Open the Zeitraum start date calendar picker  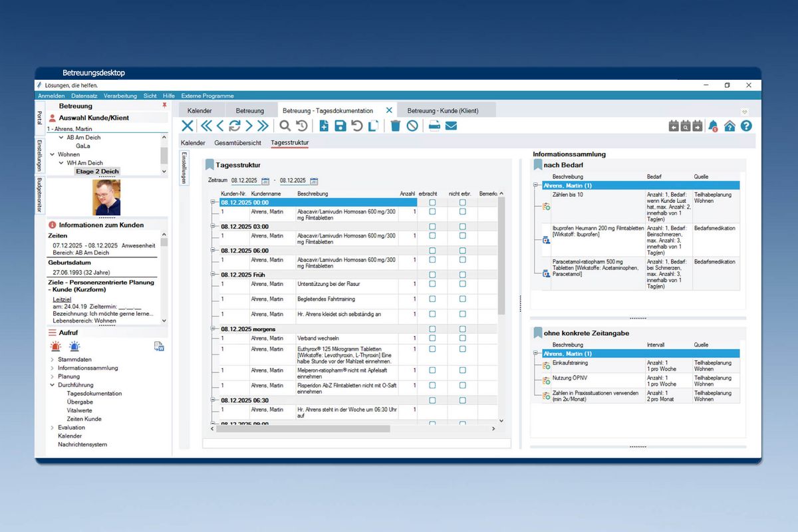coord(265,181)
